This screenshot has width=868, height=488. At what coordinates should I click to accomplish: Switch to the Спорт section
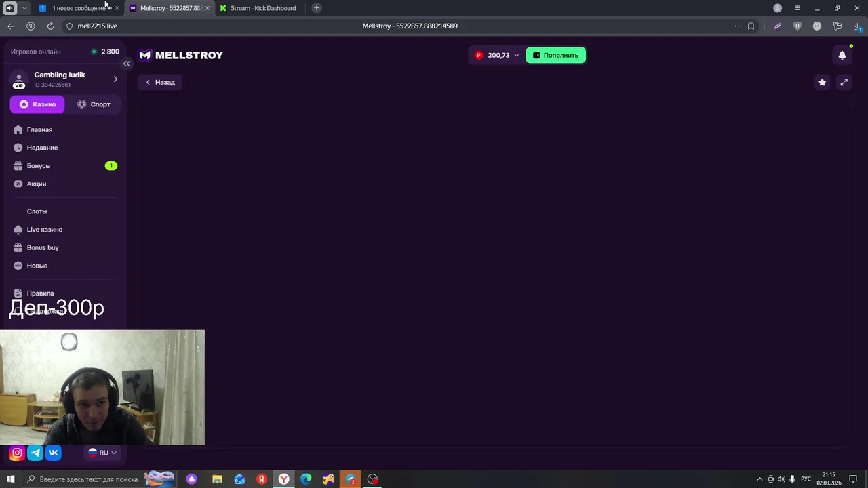point(94,104)
